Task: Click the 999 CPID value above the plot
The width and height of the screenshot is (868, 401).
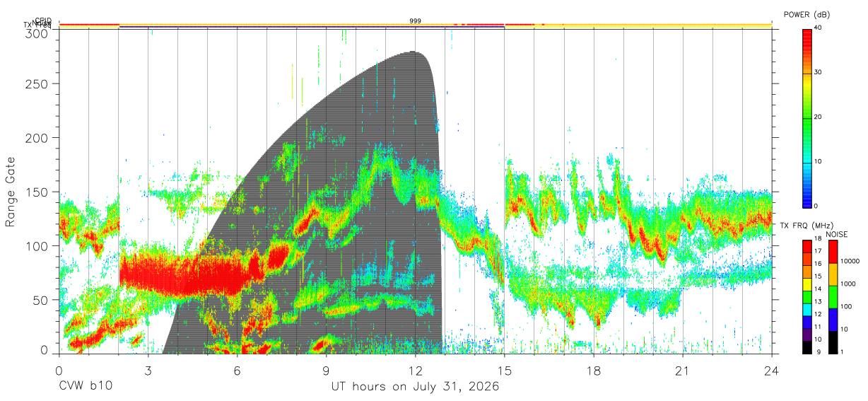Action: [416, 21]
